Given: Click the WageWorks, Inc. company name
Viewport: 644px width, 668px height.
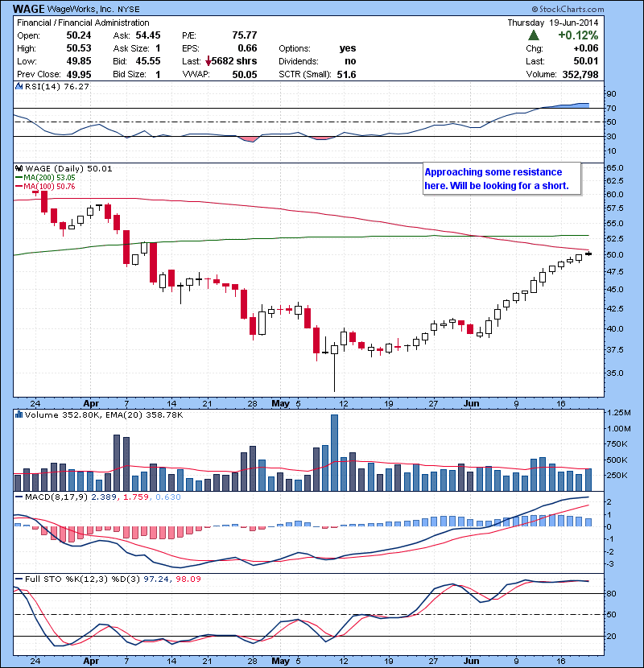Looking at the screenshot, I should coord(80,9).
